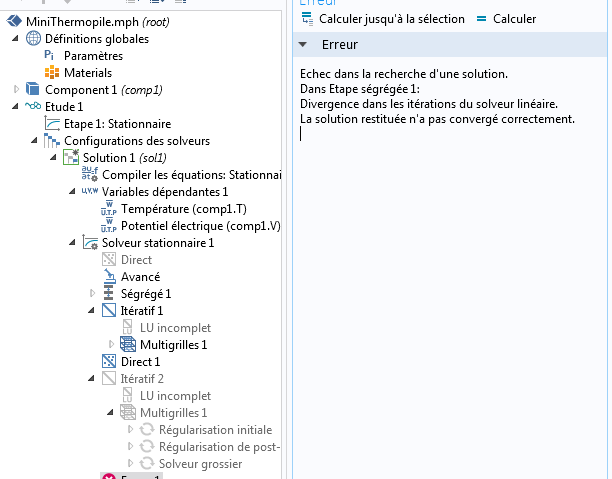Select Potentiel électrique (comp1.V) item
The image size is (612, 479).
click(198, 226)
